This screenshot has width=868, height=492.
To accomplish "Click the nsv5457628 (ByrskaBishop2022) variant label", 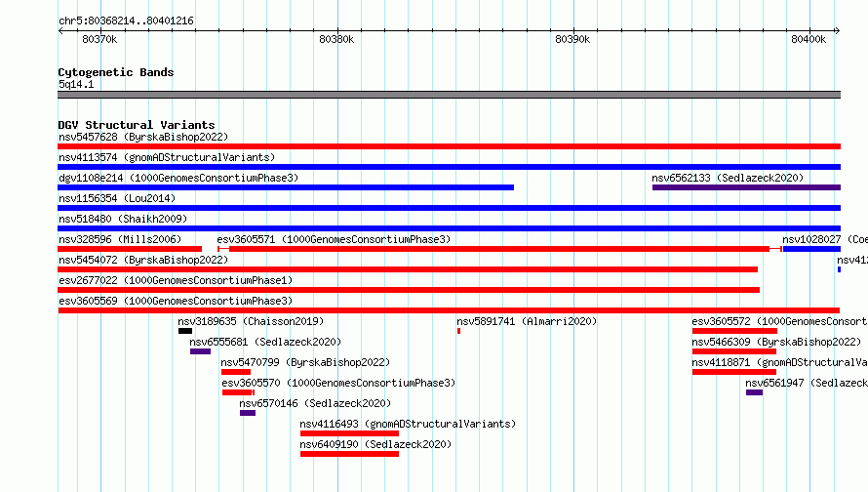I will click(x=143, y=137).
